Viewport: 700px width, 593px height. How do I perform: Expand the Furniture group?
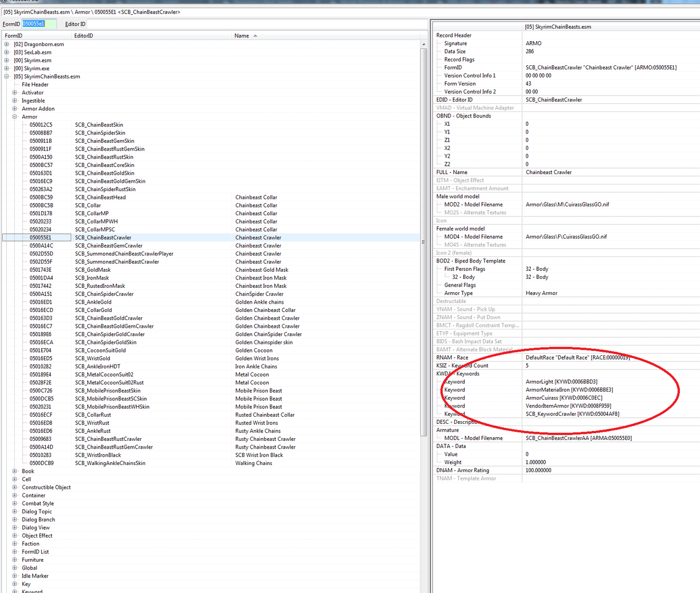(x=15, y=560)
